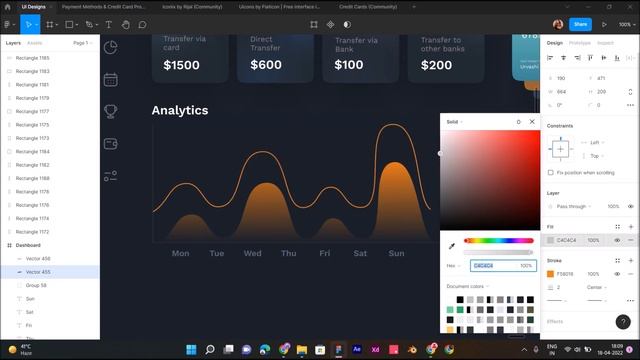Image resolution: width=640 pixels, height=360 pixels.
Task: Select the Move tool
Action: 28,25
